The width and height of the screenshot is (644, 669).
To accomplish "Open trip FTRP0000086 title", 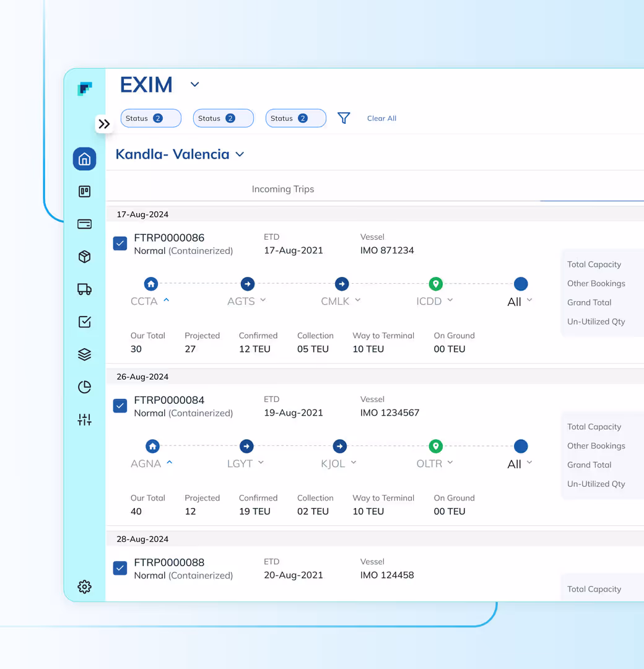I will [x=169, y=238].
